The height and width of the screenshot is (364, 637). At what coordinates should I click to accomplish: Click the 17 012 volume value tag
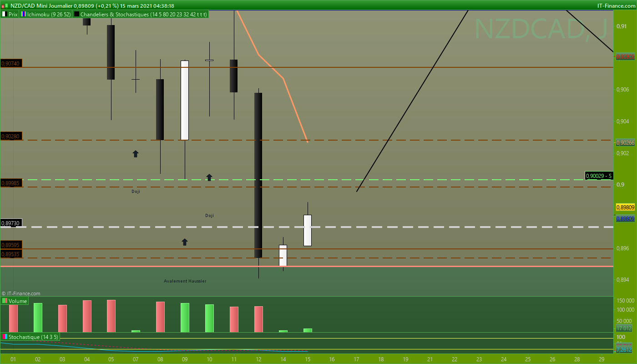coord(624,328)
